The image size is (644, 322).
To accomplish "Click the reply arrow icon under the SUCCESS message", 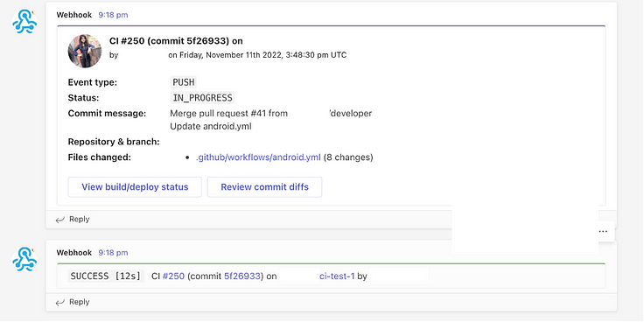I will click(x=60, y=302).
